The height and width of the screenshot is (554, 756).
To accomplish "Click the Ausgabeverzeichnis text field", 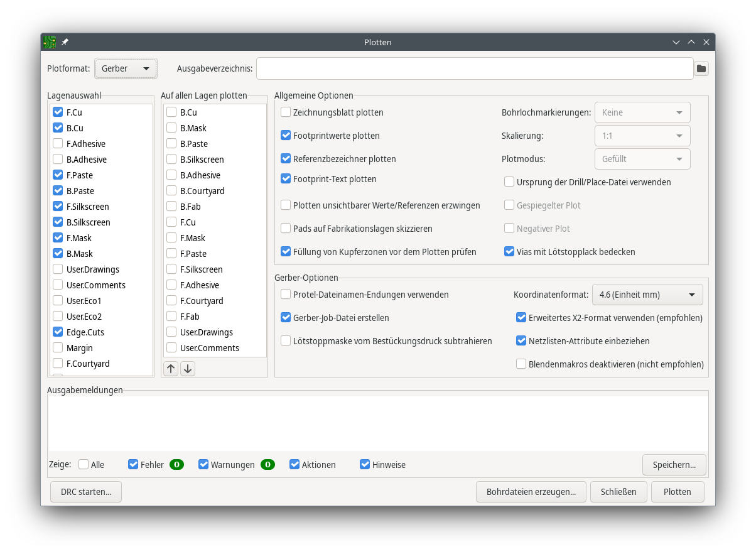I will click(x=474, y=68).
